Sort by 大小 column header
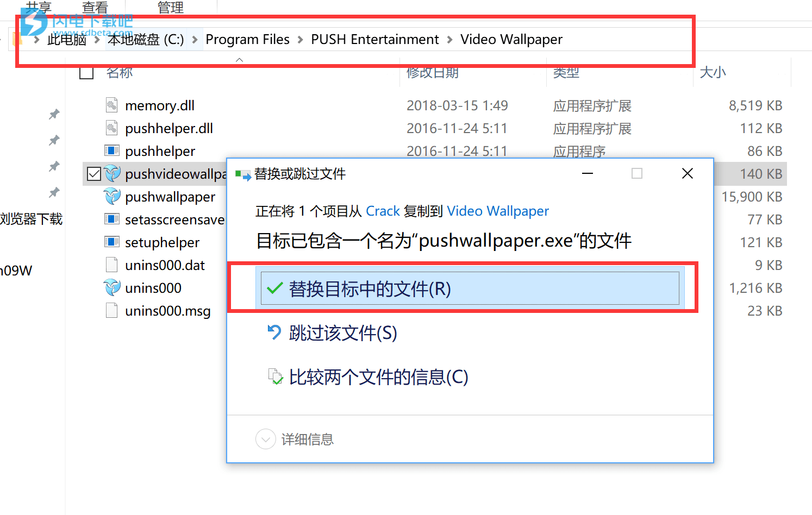 click(713, 72)
